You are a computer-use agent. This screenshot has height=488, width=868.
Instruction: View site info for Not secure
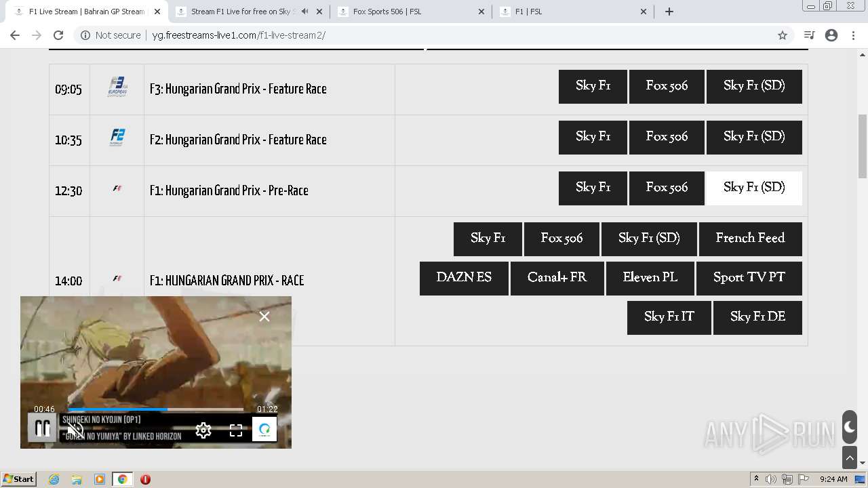[x=111, y=35]
